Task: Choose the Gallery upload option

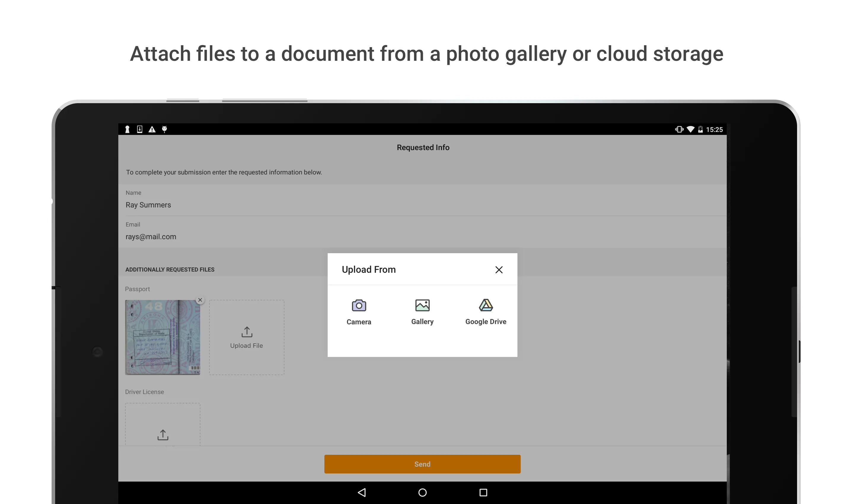Action: (422, 311)
